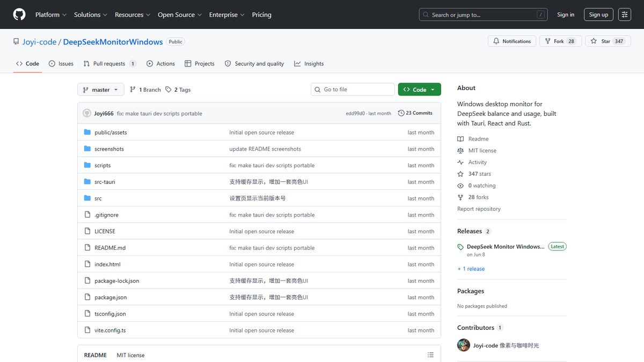
Task: Open the index.html file
Action: coord(107,264)
